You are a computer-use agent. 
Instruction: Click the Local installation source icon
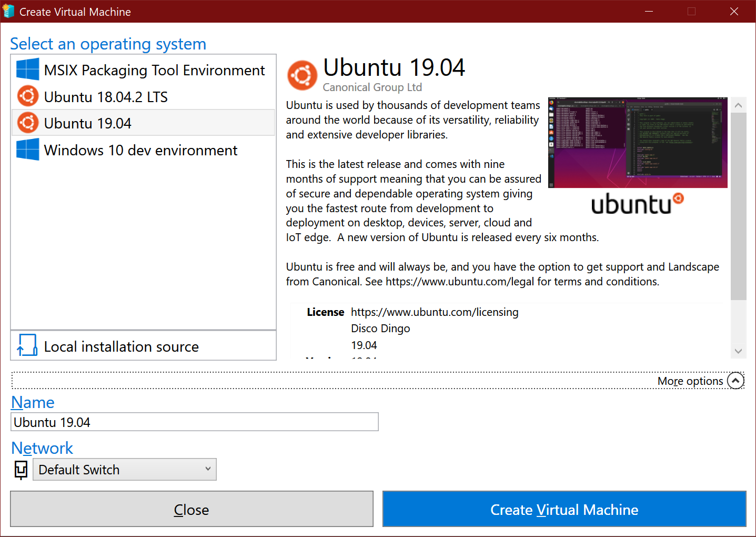tap(27, 345)
